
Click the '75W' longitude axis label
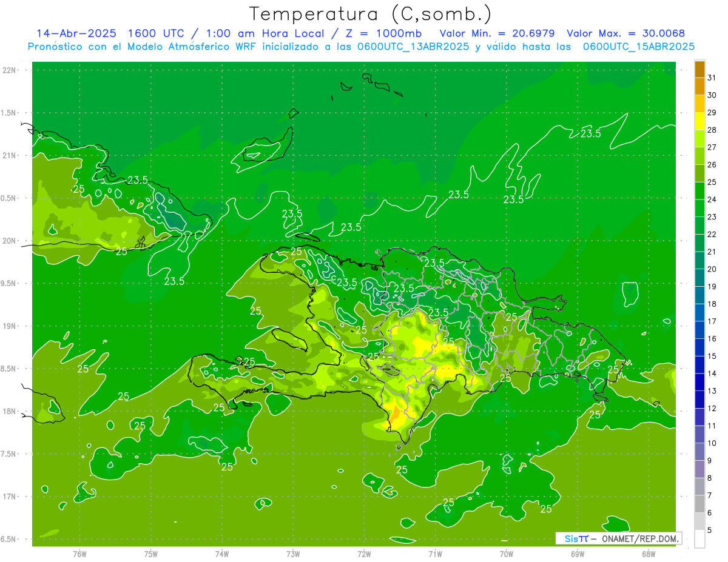click(150, 554)
